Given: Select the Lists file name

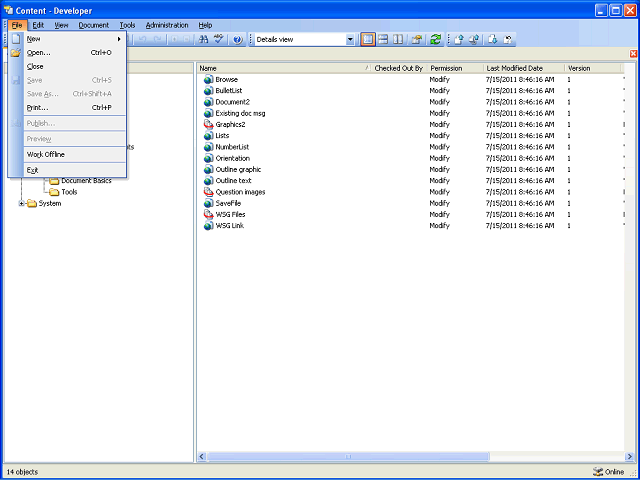Looking at the screenshot, I should click(222, 136).
